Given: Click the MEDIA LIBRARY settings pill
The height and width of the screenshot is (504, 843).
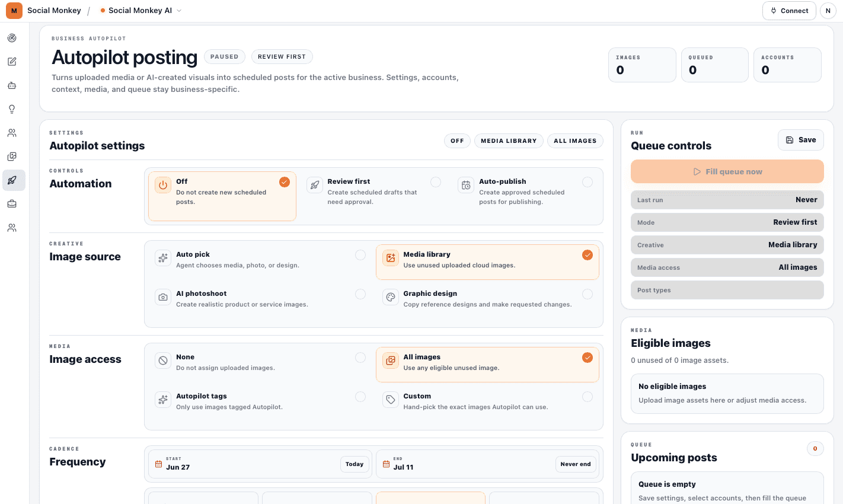Looking at the screenshot, I should coord(509,141).
